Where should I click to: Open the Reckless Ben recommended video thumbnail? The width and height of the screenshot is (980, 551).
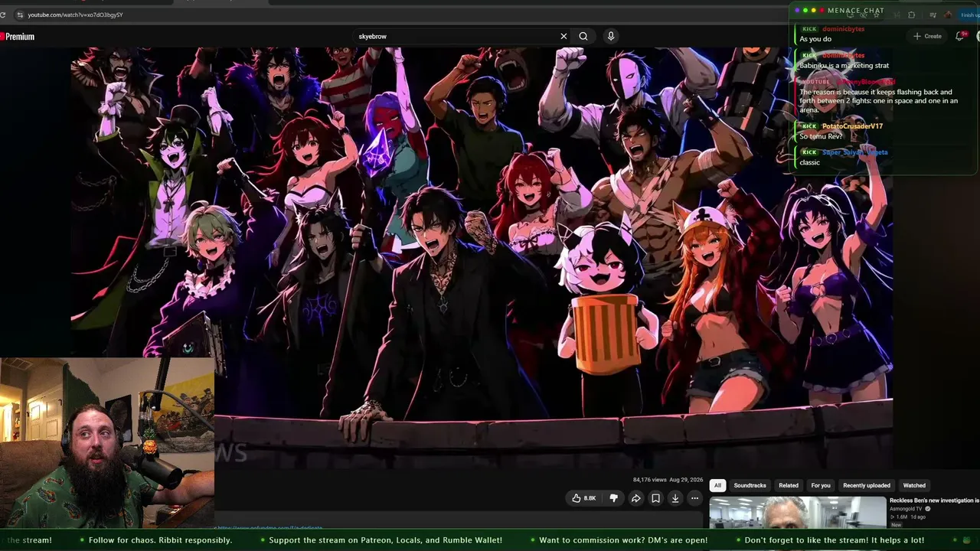tap(798, 513)
